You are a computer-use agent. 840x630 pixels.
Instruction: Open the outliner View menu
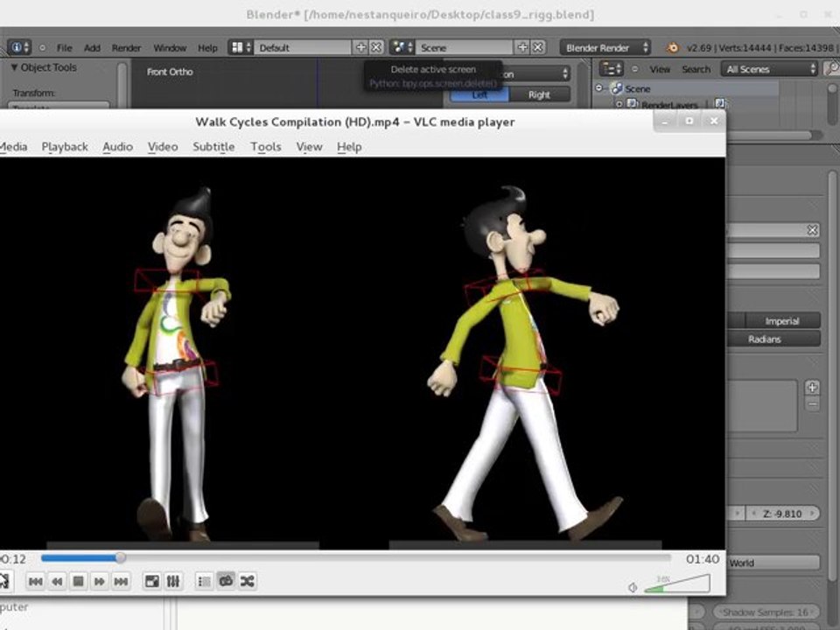pos(660,70)
